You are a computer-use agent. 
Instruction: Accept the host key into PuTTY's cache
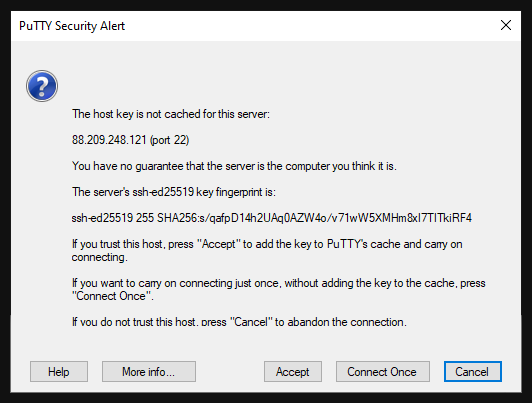293,372
